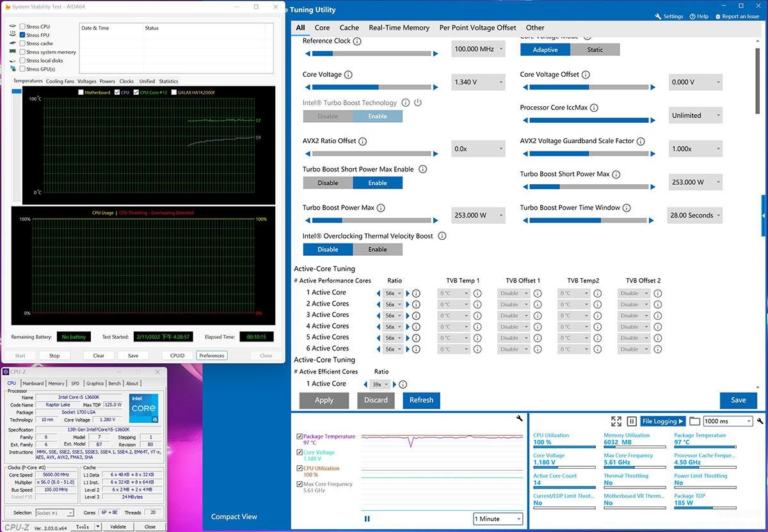Open Cooling Fans tab in AIDA64
Image resolution: width=768 pixels, height=532 pixels.
(x=60, y=81)
